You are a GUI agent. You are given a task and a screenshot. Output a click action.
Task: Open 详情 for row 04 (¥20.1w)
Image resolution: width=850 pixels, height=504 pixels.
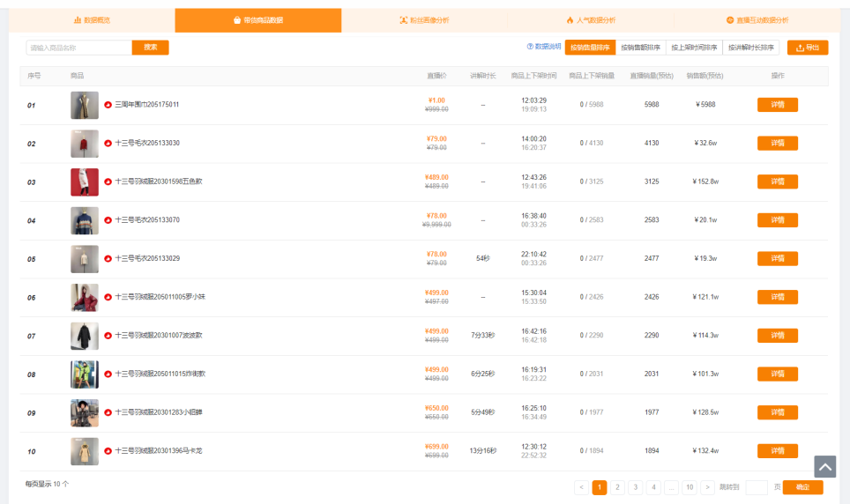pyautogui.click(x=778, y=220)
